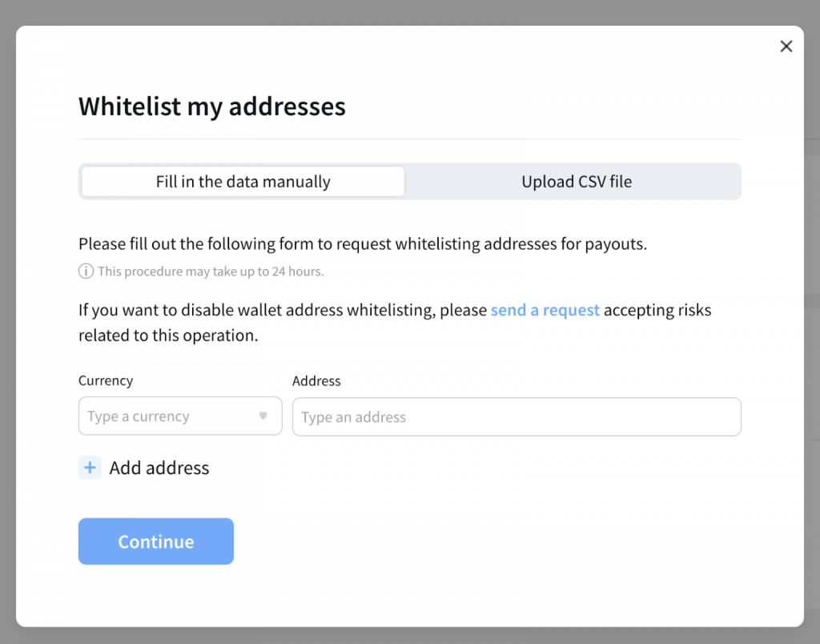
Task: Click the 'Please fill out the following form' text
Action: pyautogui.click(x=362, y=244)
